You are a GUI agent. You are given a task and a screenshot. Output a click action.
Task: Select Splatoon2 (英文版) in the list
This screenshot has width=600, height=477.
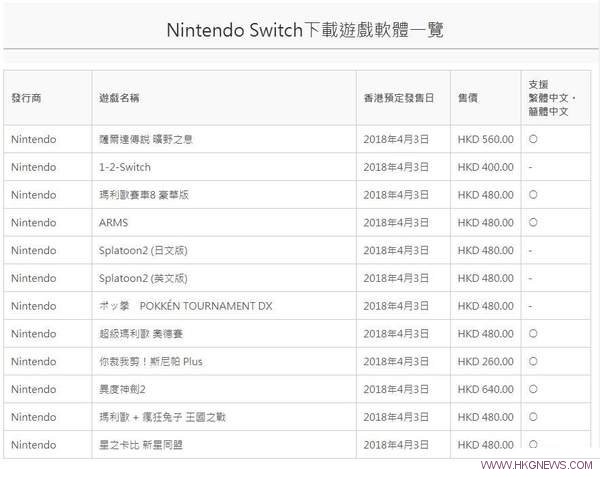point(137,278)
